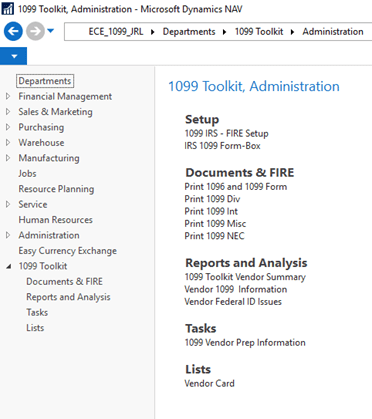Expand the Sales & Marketing node
Viewport: 372px width, 419px height.
pyautogui.click(x=8, y=112)
